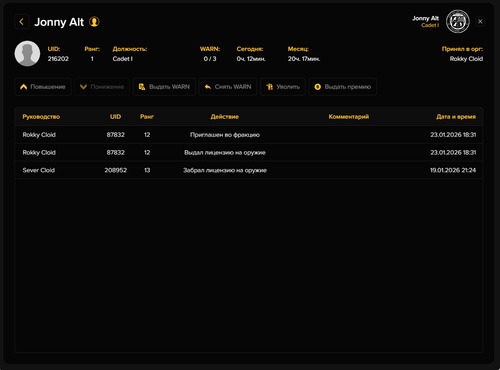This screenshot has height=370, width=500.
Task: Click the Руководство column header
Action: point(41,117)
